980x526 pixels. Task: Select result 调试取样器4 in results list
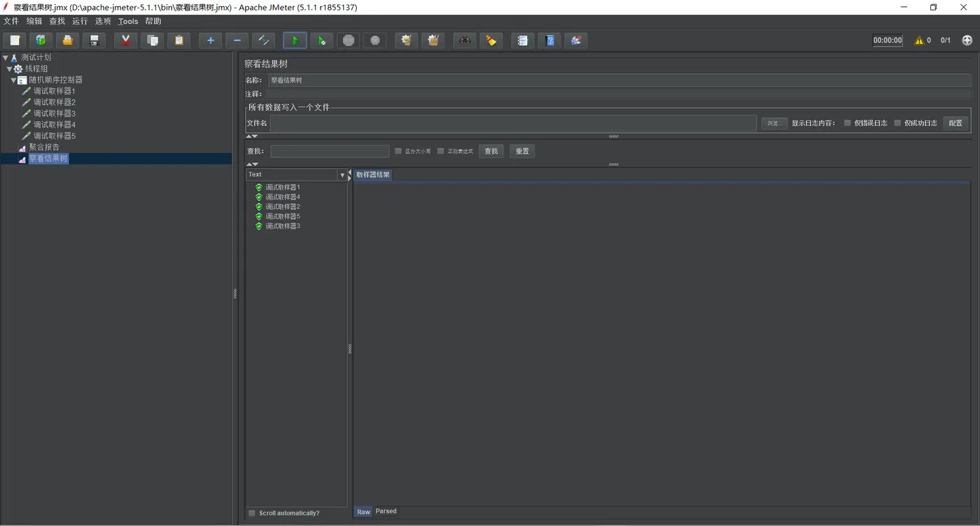(283, 197)
